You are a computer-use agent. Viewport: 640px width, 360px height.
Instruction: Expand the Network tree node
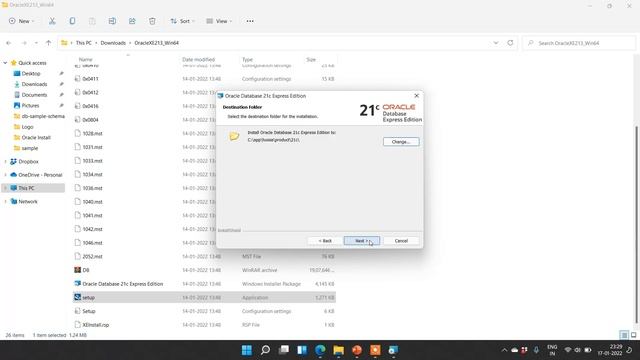point(5,202)
